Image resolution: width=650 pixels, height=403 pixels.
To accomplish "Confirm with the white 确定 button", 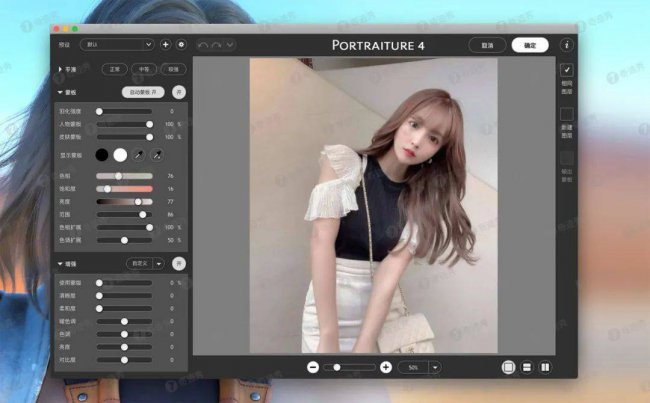I will point(530,45).
